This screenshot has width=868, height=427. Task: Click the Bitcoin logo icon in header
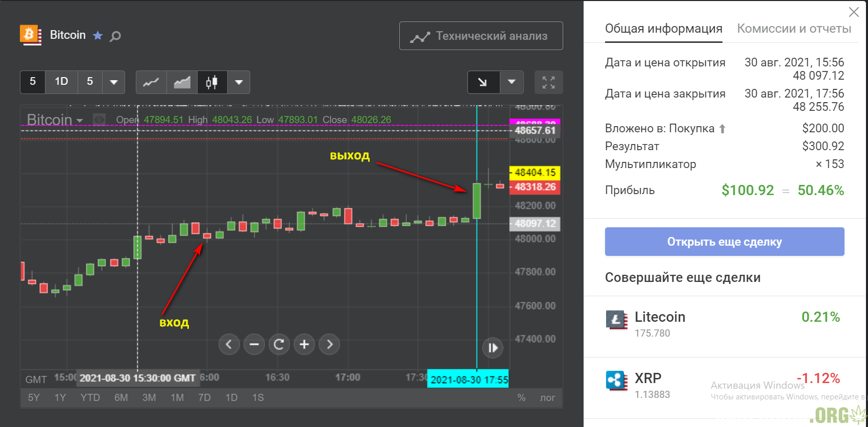[x=31, y=35]
